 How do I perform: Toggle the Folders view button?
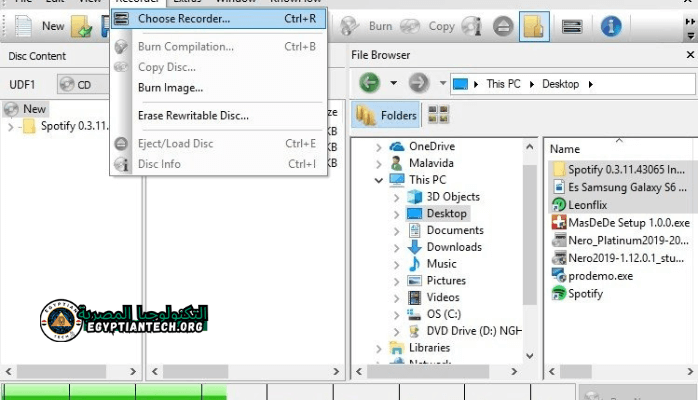point(386,115)
